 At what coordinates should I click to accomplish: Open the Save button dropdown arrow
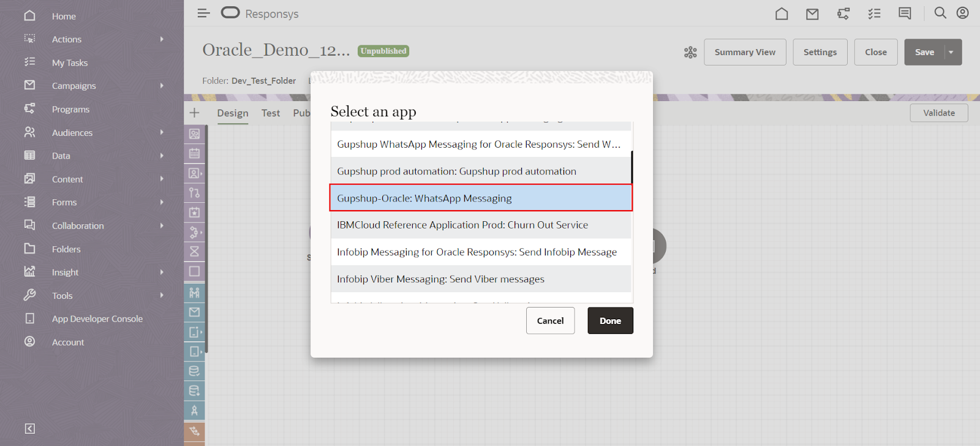coord(951,52)
